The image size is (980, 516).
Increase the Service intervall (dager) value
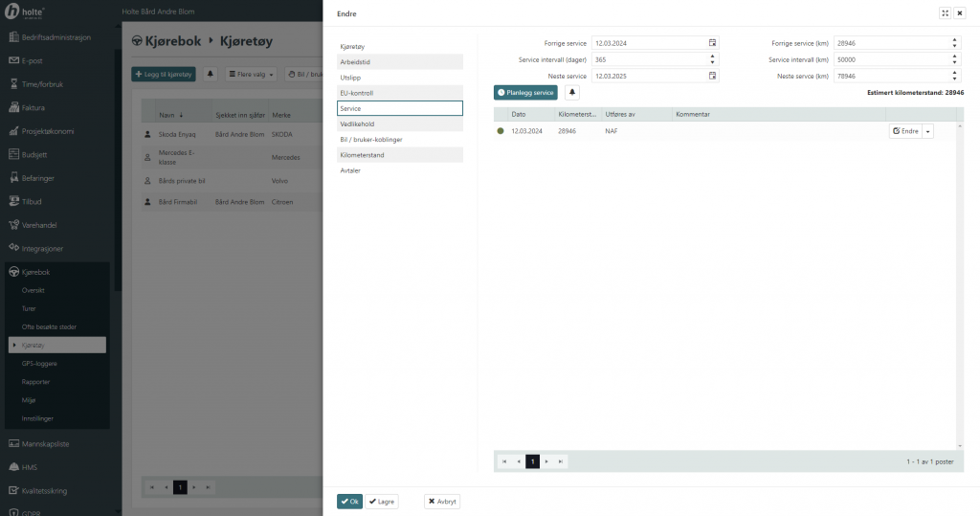714,56
